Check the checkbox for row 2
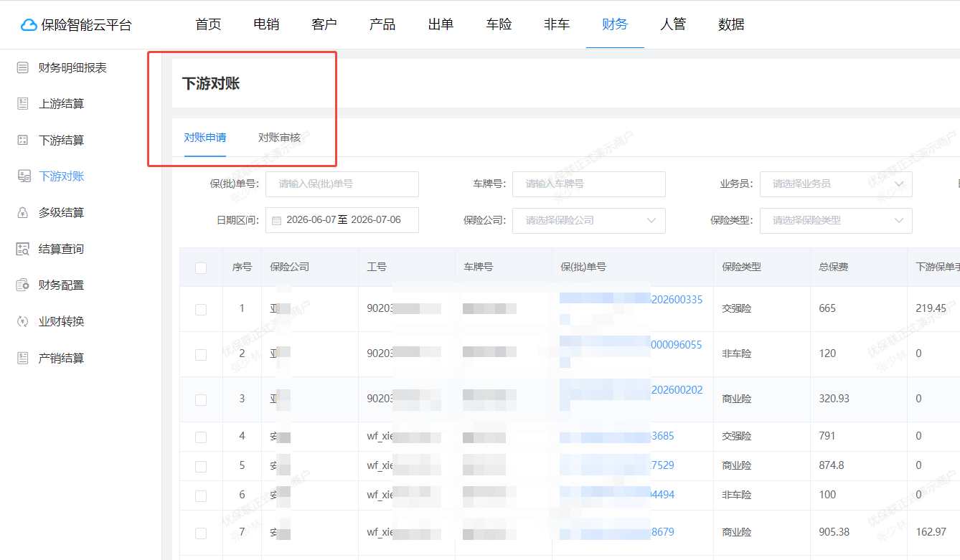 (201, 354)
